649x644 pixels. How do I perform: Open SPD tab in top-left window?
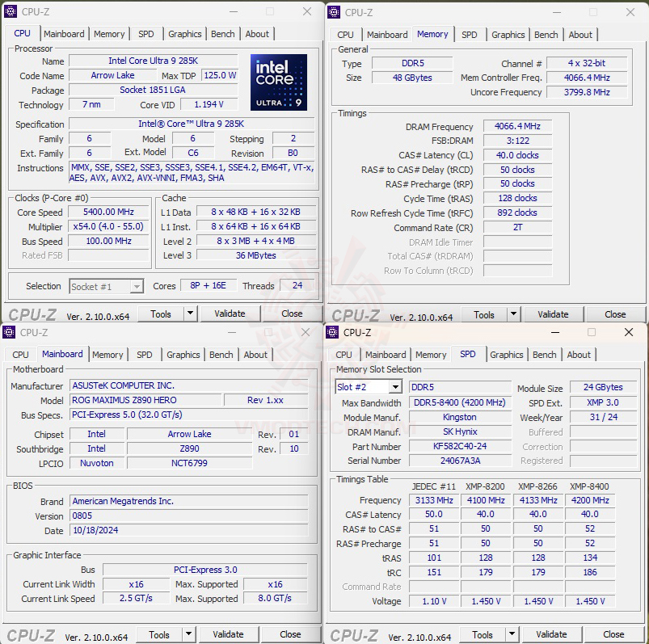tap(145, 34)
